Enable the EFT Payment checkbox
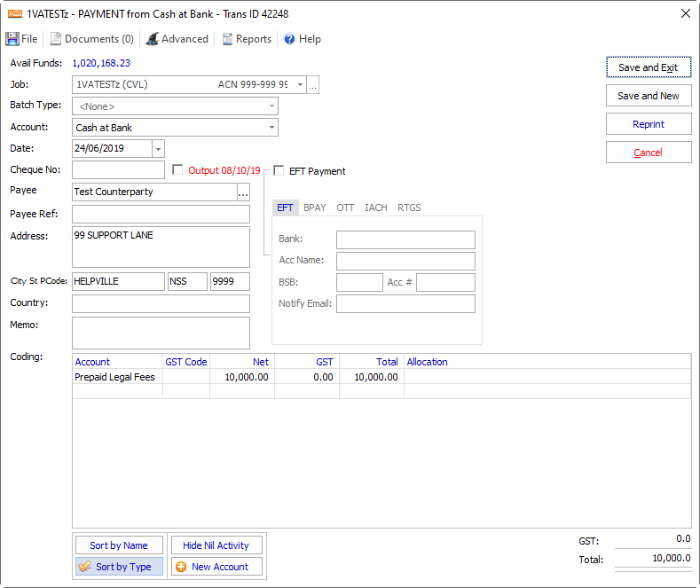700x588 pixels. pyautogui.click(x=279, y=171)
